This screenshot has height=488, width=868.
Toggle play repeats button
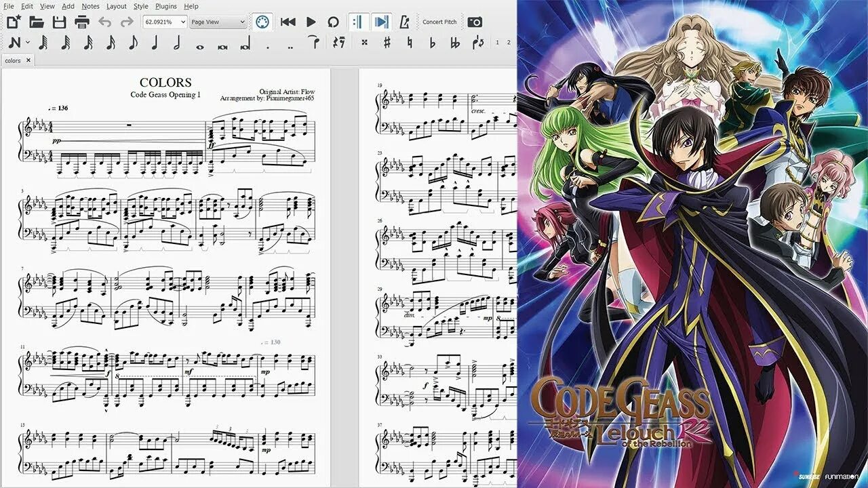click(358, 22)
